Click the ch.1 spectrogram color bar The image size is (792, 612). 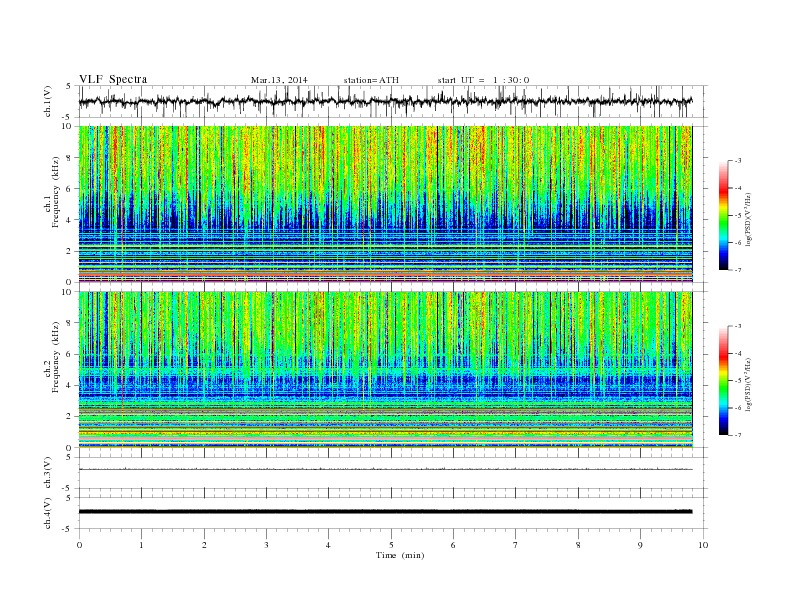coord(723,215)
